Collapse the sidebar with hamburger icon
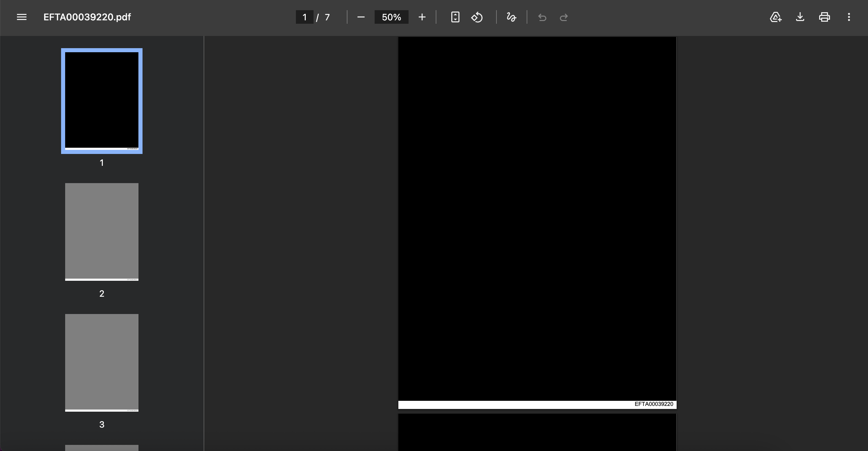The image size is (868, 451). point(22,17)
